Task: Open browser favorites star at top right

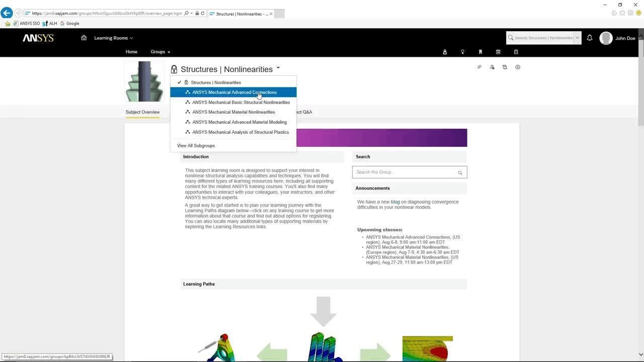Action: click(622, 13)
